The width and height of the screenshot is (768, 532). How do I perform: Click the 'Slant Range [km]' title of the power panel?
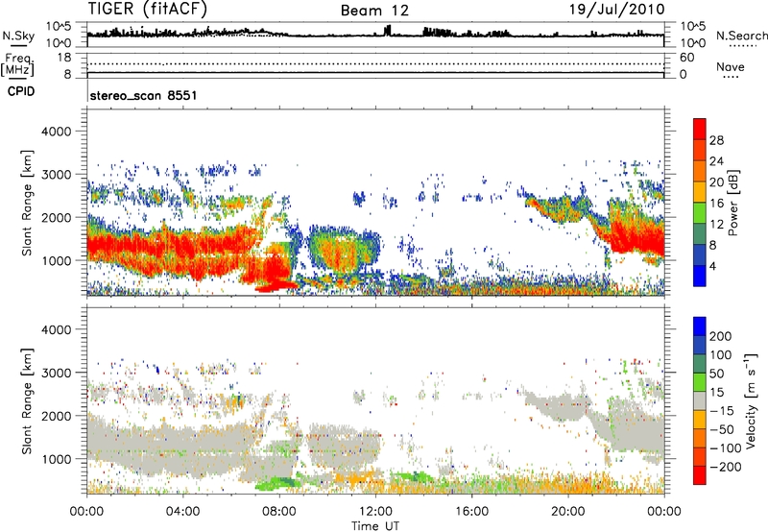coord(27,203)
